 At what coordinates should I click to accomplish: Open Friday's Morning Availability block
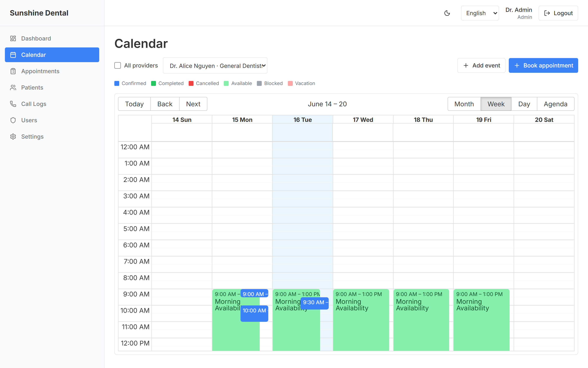click(482, 320)
